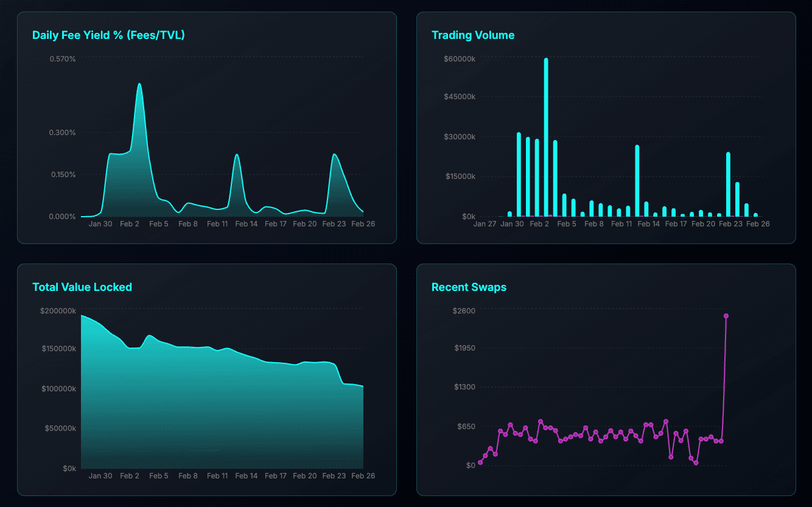This screenshot has width=812, height=507.
Task: Click $0k label in Trading Volume chart
Action: click(469, 217)
